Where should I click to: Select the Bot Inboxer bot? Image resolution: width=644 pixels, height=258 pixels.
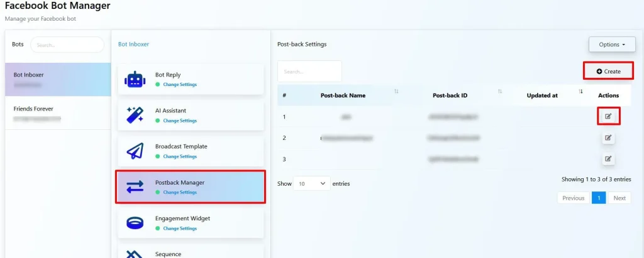tap(58, 80)
